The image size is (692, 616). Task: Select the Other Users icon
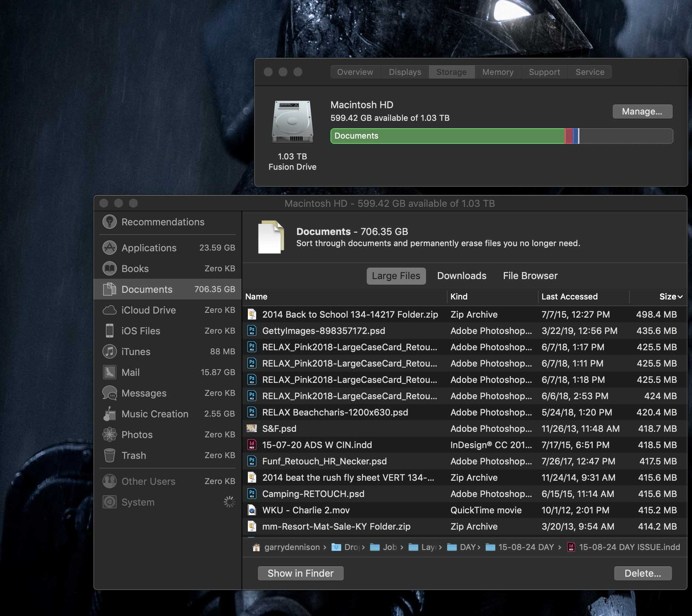tap(109, 481)
